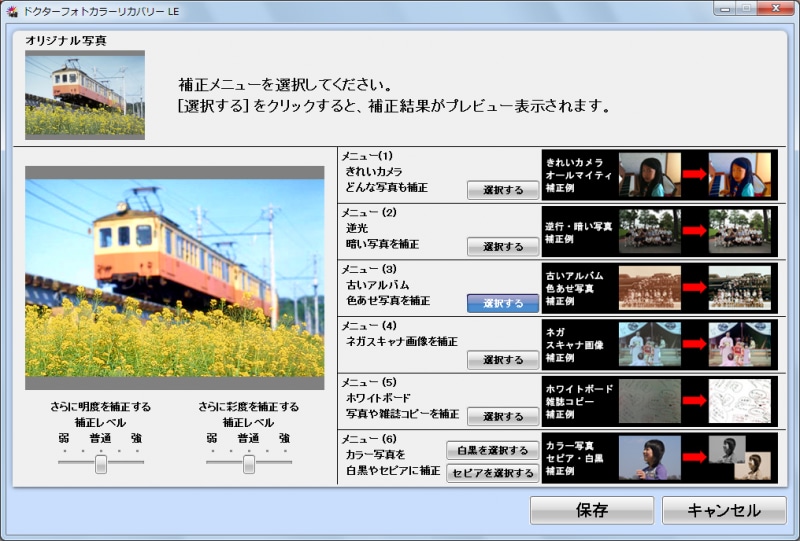The width and height of the screenshot is (800, 541).
Task: Select label メニュー (2)
Action: pos(369,212)
